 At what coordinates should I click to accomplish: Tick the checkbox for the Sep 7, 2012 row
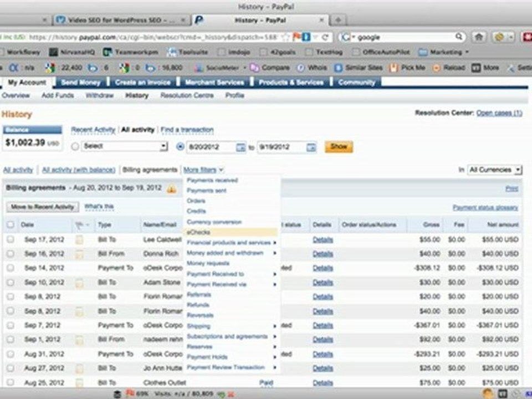pos(11,325)
